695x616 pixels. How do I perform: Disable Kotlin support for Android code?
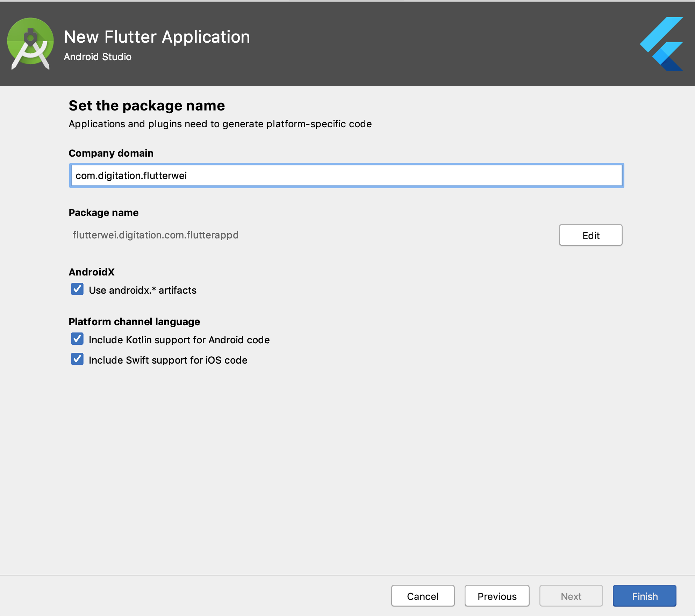(x=77, y=339)
